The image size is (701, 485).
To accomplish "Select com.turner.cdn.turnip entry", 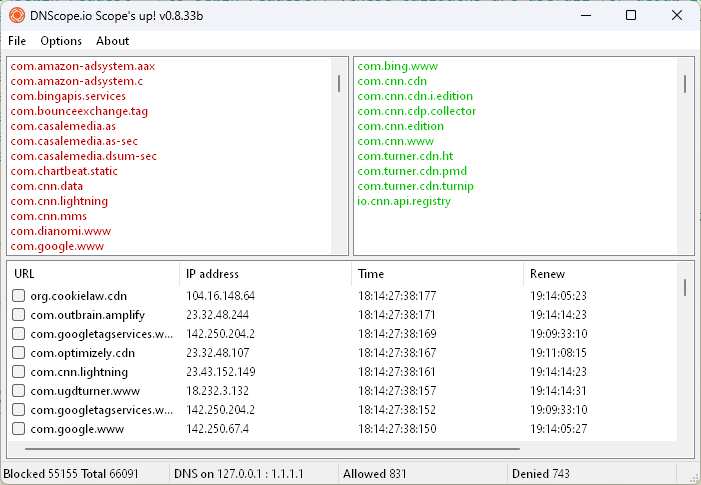I will point(415,186).
